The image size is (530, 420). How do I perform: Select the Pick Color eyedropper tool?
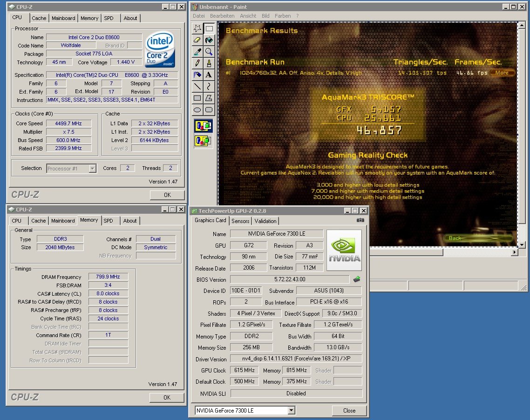click(x=198, y=52)
